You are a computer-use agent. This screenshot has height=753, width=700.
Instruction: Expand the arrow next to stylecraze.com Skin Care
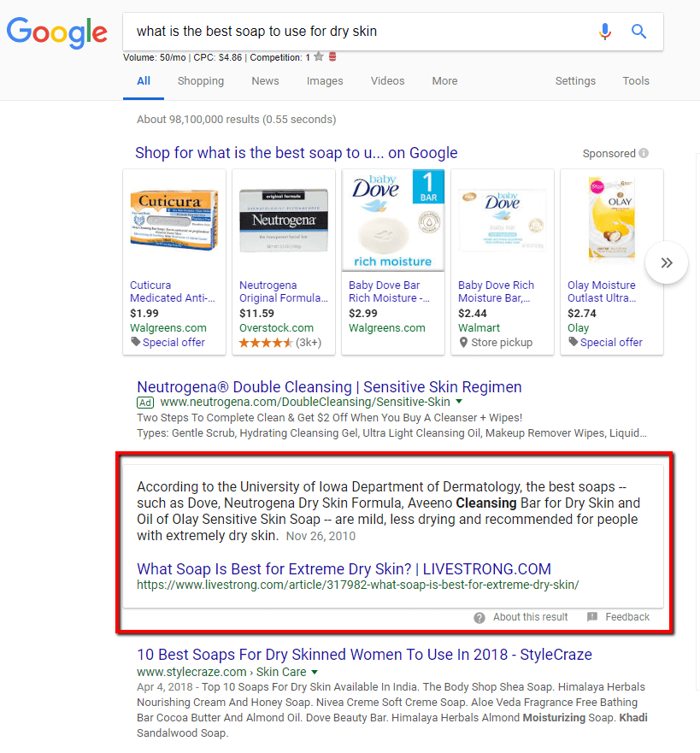[315, 671]
